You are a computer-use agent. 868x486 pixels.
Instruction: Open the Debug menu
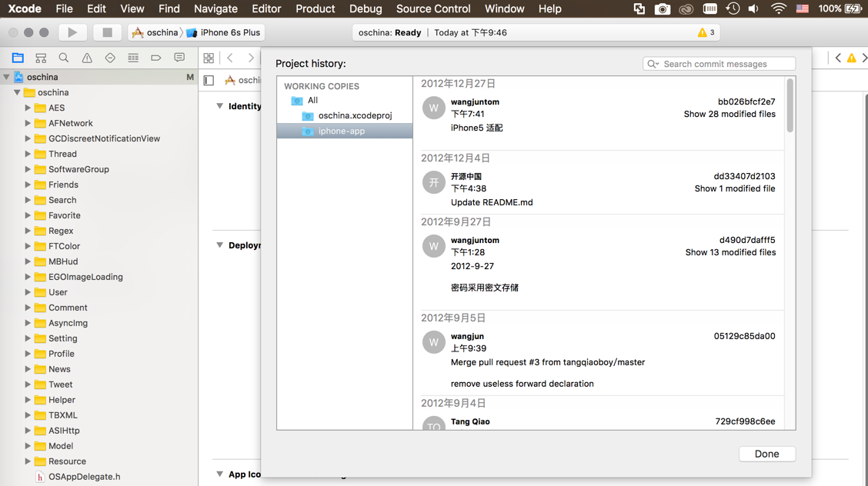tap(366, 9)
